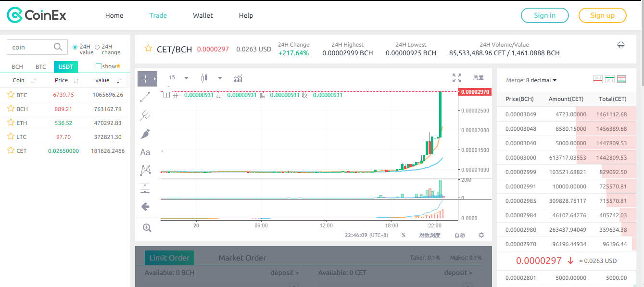The width and height of the screenshot is (644, 287).
Task: Toggle the auto scale (自动) option
Action: pyautogui.click(x=460, y=235)
